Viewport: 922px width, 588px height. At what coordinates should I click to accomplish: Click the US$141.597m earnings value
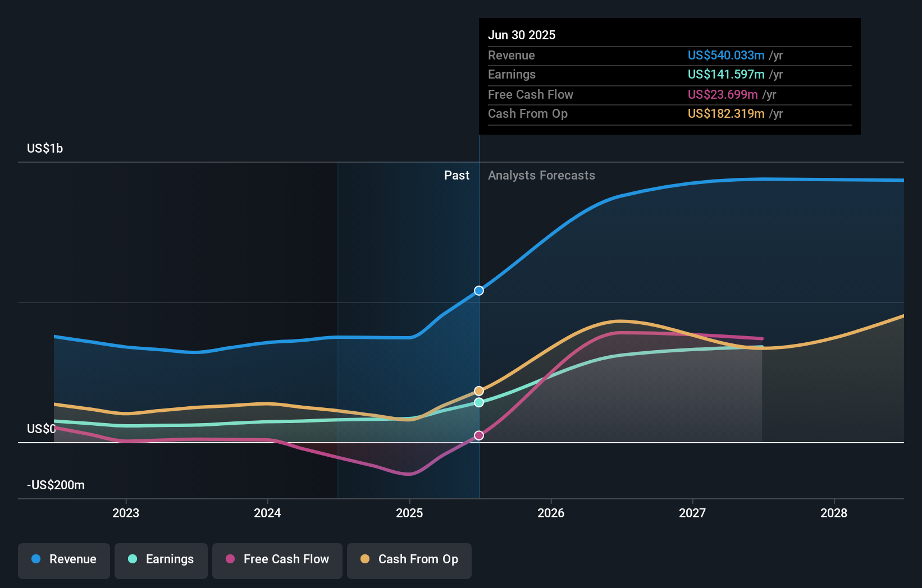coord(726,74)
